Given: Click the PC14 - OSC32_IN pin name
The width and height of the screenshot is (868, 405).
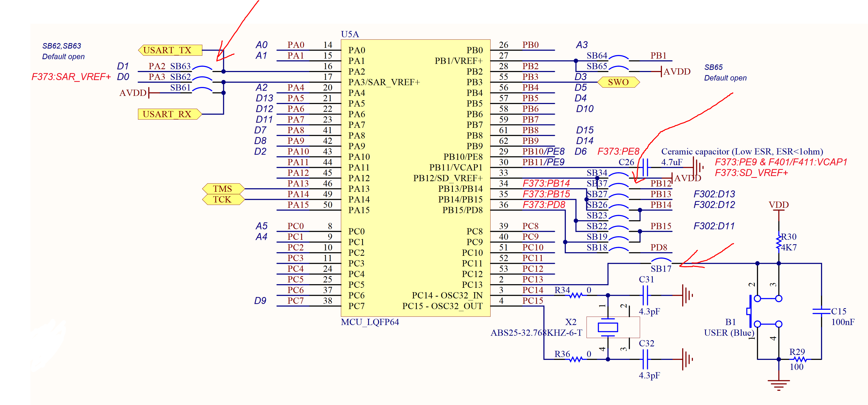Looking at the screenshot, I should click(447, 295).
